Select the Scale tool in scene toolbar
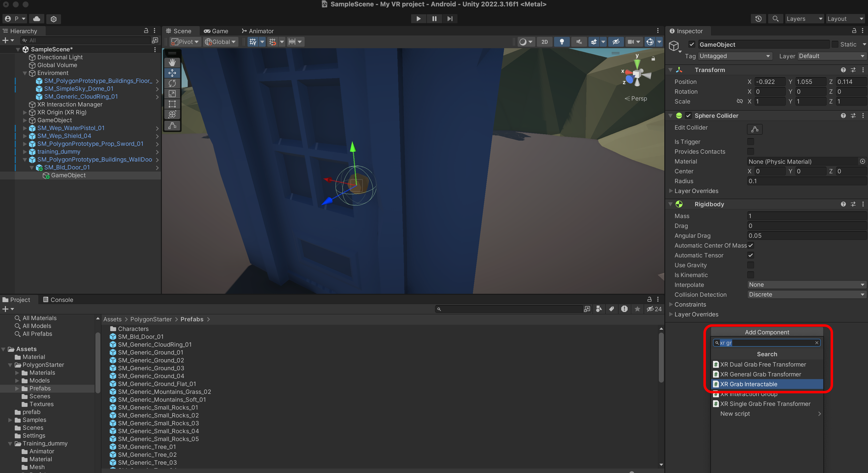The height and width of the screenshot is (473, 868). tap(172, 94)
